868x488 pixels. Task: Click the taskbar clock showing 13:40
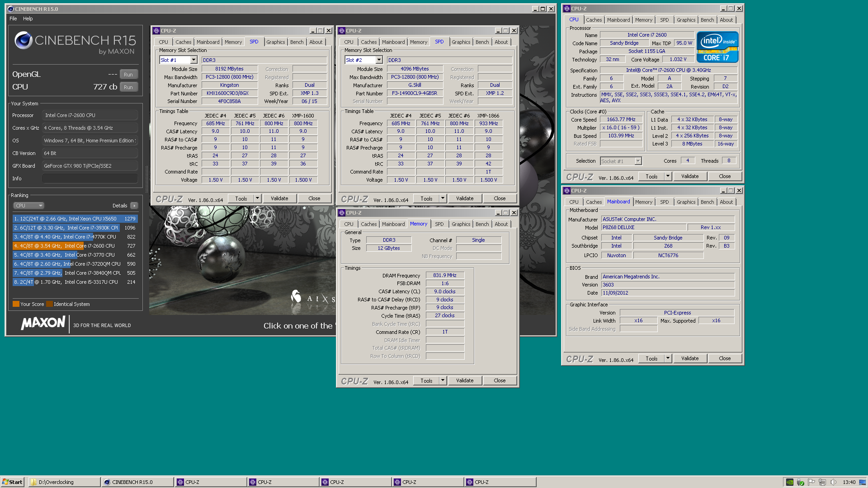(849, 482)
